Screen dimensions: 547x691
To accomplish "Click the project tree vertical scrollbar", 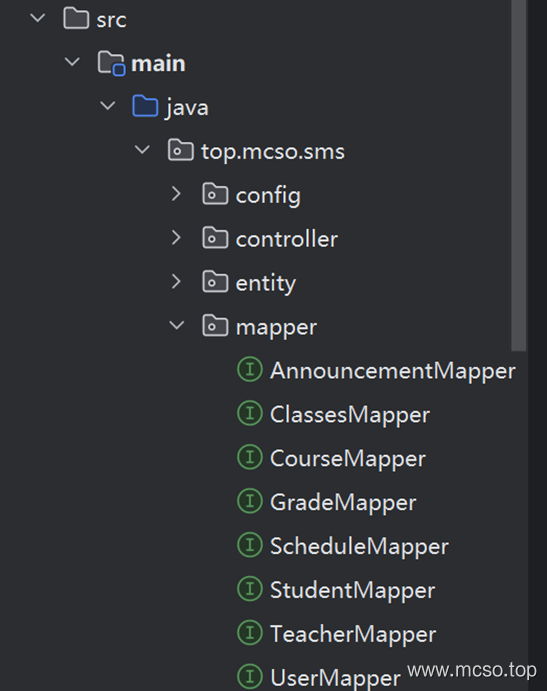I will click(x=519, y=175).
